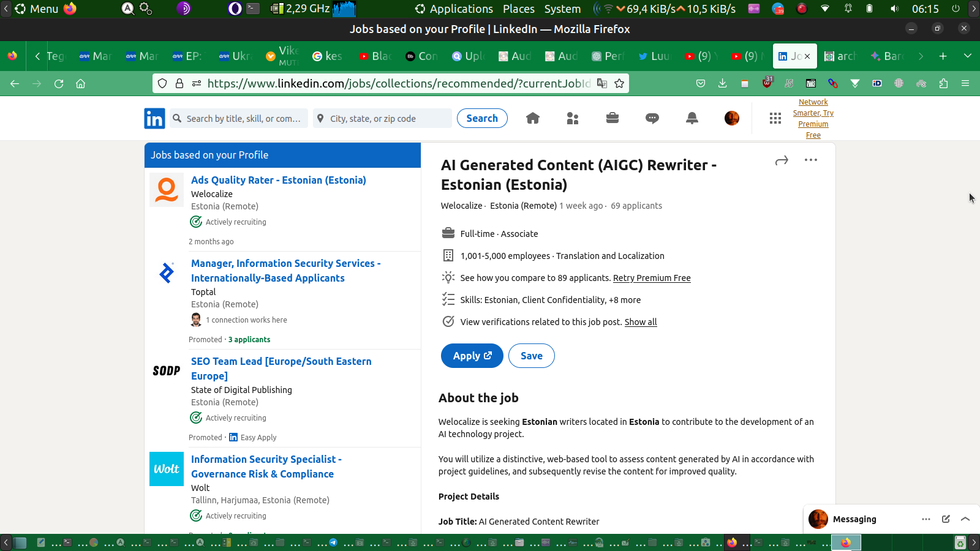Open the job post three-dots menu

[x=810, y=160]
